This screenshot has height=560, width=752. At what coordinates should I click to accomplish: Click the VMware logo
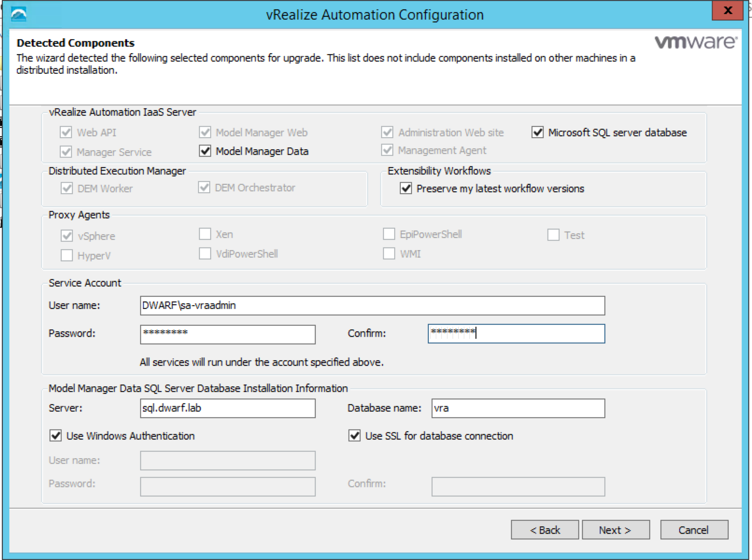(696, 42)
